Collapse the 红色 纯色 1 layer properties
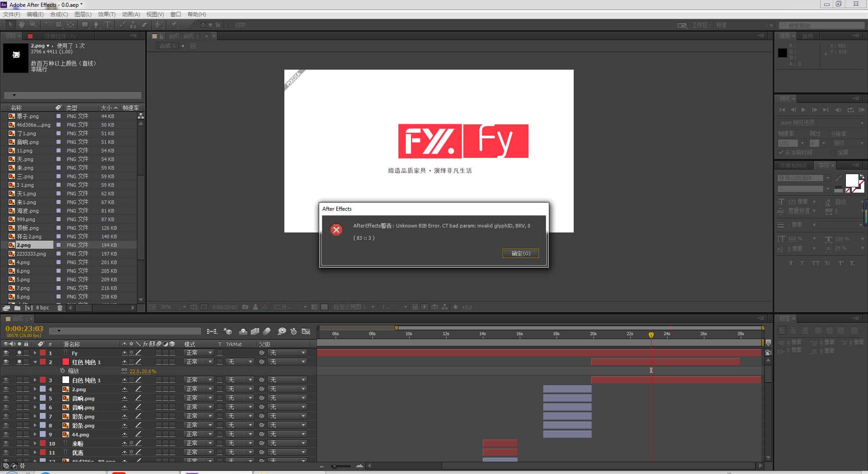 35,362
